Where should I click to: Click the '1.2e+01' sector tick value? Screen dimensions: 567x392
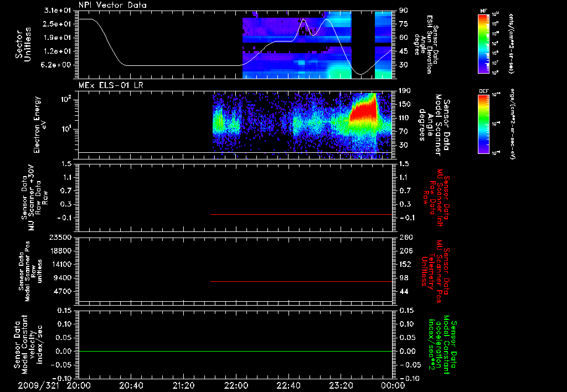point(58,51)
